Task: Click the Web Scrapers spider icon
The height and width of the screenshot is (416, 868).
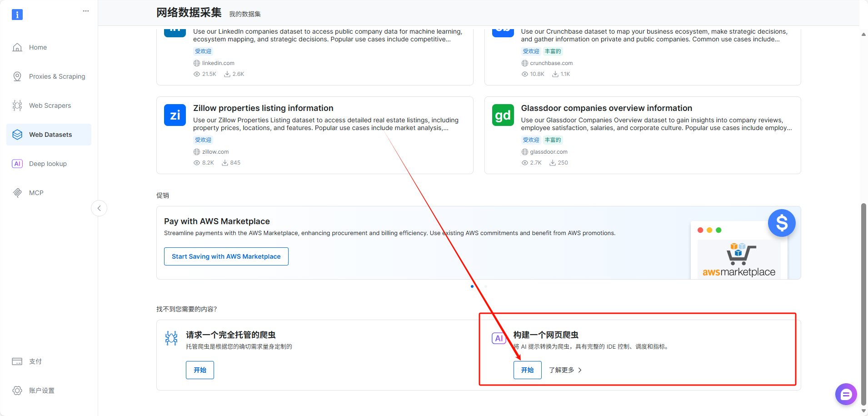Action: (x=17, y=105)
